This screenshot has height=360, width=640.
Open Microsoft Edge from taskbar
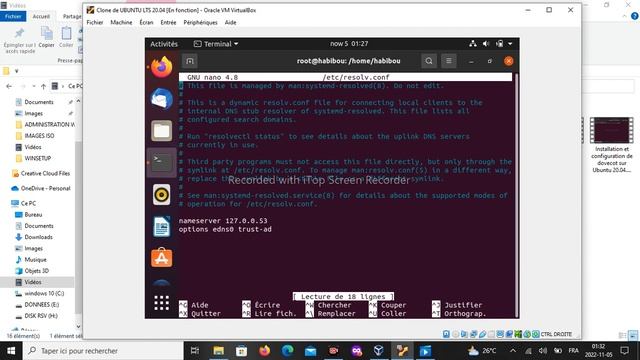(287, 351)
